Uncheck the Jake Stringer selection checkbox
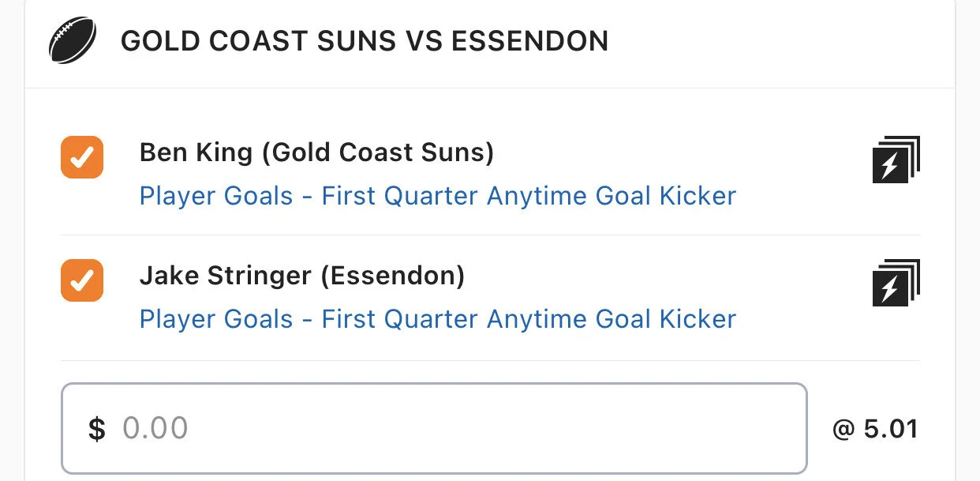The height and width of the screenshot is (481, 980). coord(82,280)
